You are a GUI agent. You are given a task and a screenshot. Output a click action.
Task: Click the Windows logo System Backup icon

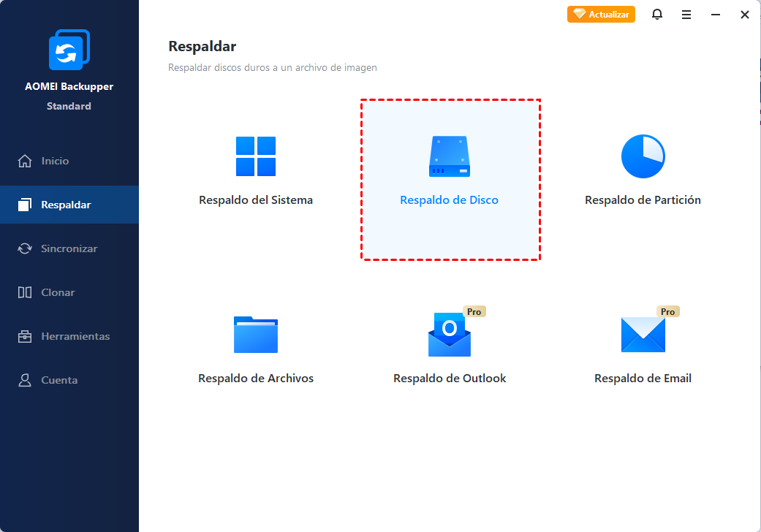(256, 156)
